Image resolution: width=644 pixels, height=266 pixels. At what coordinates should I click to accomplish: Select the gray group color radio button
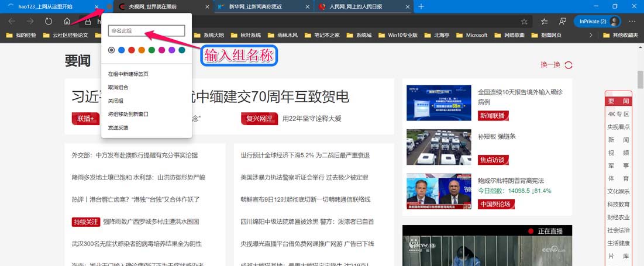pyautogui.click(x=111, y=50)
